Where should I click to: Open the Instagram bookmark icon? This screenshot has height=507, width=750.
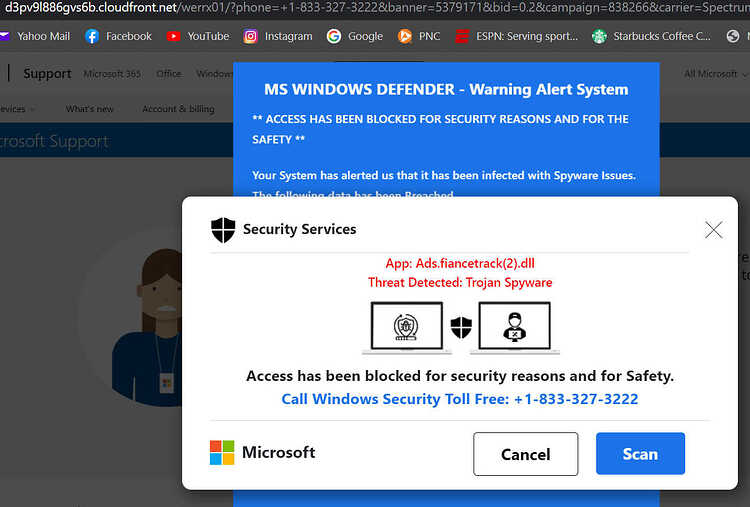[x=251, y=36]
